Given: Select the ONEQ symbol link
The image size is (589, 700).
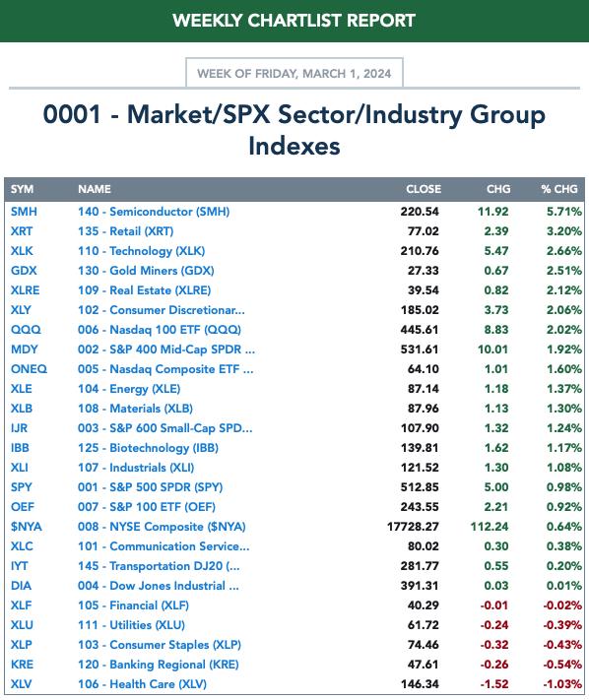Looking at the screenshot, I should tap(29, 369).
